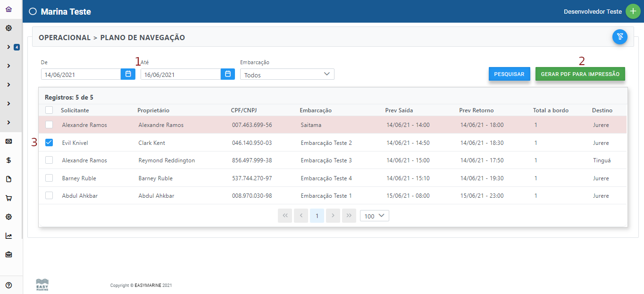Viewport: 644px width, 294px height.
Task: Click the dollar sign finance icon
Action: pyautogui.click(x=8, y=160)
